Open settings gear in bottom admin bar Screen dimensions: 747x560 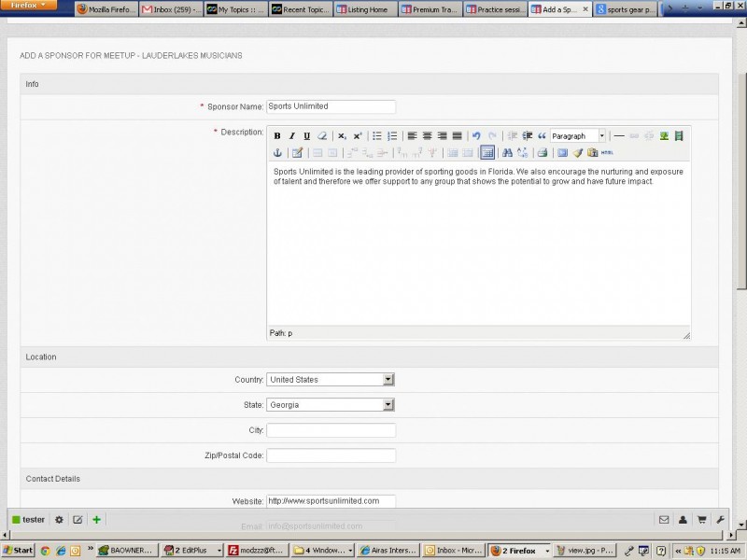(59, 520)
